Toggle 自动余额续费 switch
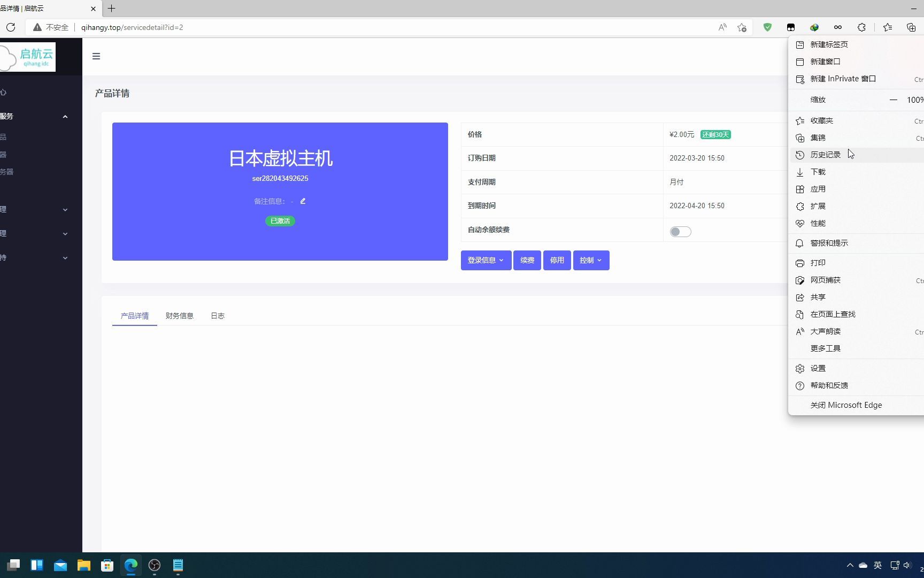 [680, 232]
